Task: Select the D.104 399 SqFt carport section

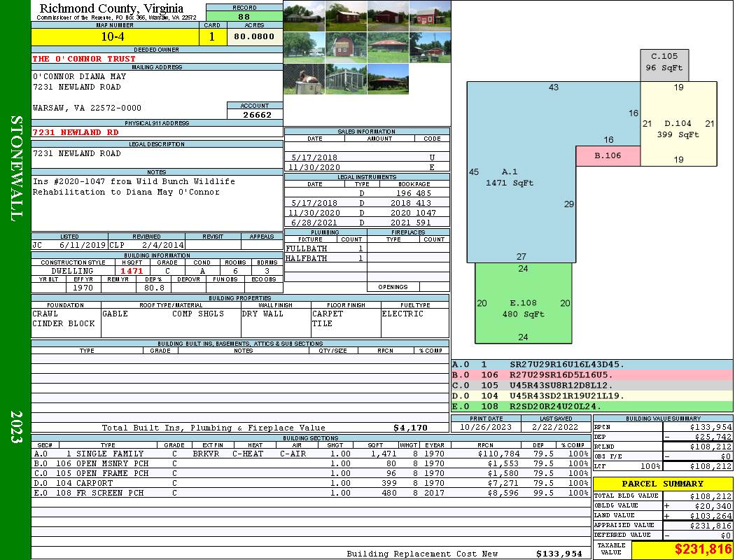Action: tap(679, 124)
